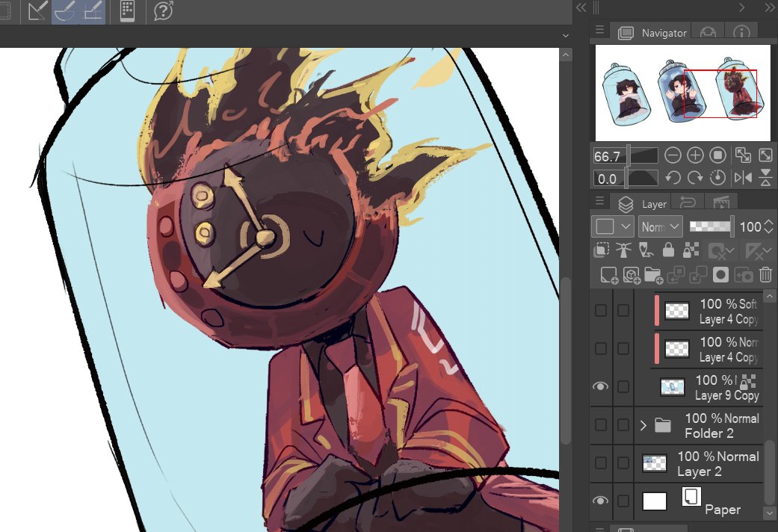778x532 pixels.
Task: Expand Folder 2 layer group
Action: [x=643, y=425]
